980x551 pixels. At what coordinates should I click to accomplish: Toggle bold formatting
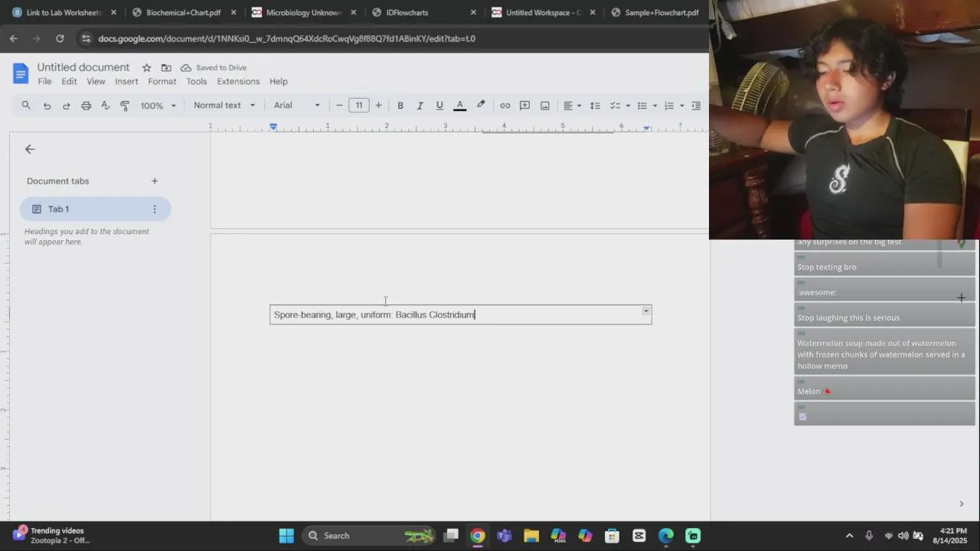[x=400, y=106]
